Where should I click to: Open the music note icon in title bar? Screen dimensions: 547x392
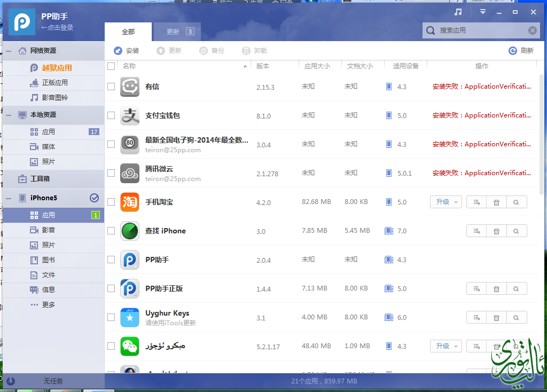point(458,12)
